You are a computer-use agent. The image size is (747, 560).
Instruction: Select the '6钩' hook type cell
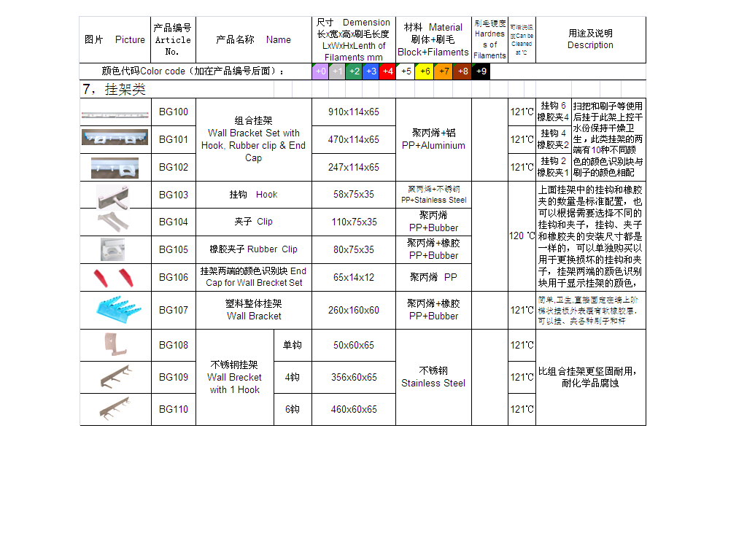[x=293, y=410]
